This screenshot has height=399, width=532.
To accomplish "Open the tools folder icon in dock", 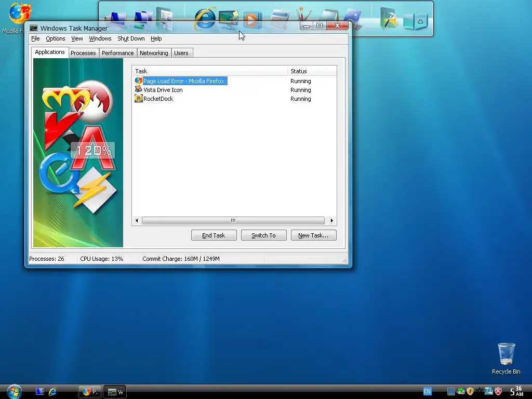I will (389, 18).
